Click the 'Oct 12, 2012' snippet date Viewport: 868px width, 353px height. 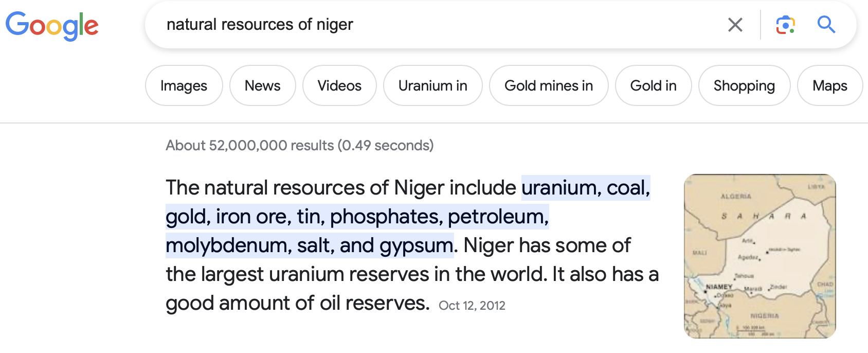(x=472, y=306)
